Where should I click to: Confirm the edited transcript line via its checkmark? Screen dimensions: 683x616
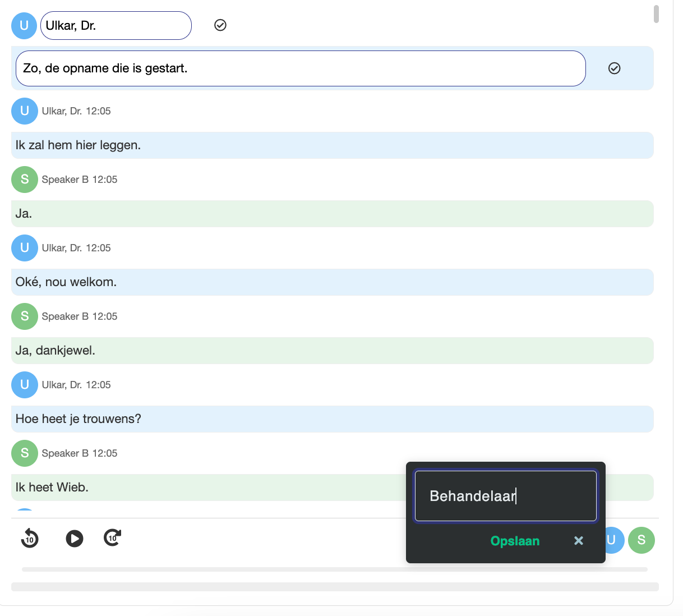615,68
